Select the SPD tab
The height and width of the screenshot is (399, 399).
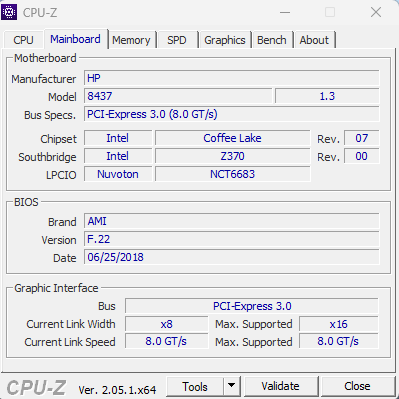(177, 40)
